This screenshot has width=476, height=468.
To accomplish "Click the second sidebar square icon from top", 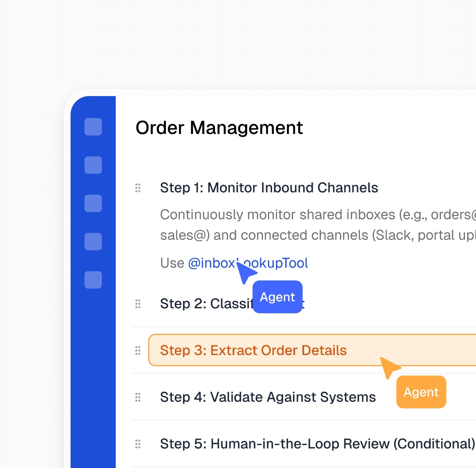I will coord(93,165).
